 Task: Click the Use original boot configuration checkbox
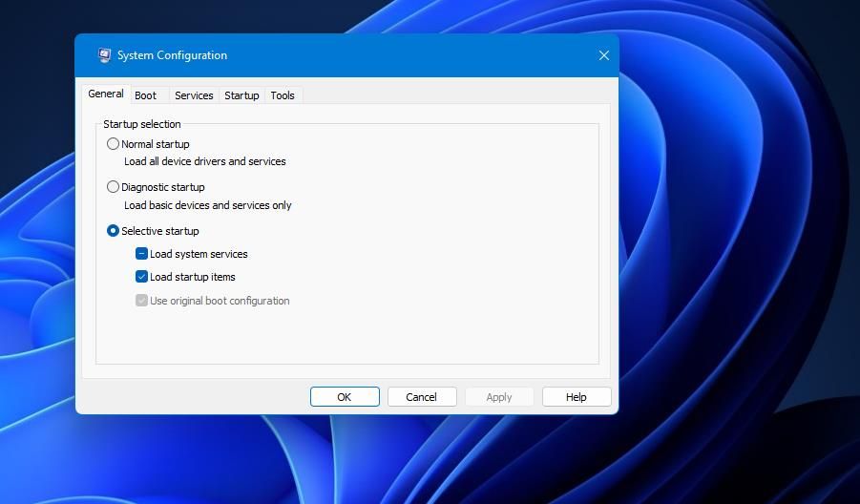141,301
